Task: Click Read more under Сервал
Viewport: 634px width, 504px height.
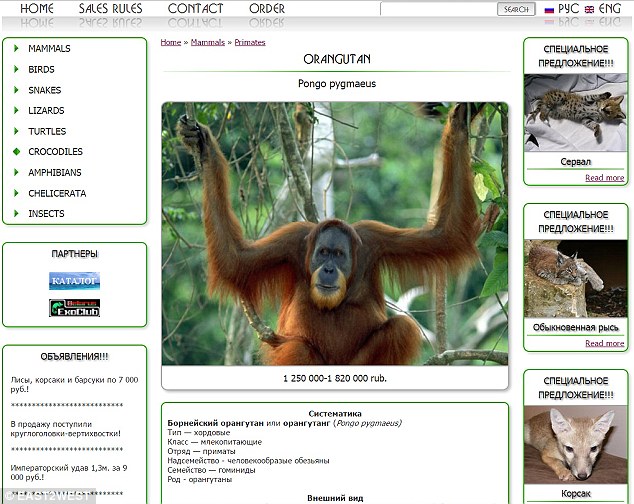Action: tap(604, 178)
